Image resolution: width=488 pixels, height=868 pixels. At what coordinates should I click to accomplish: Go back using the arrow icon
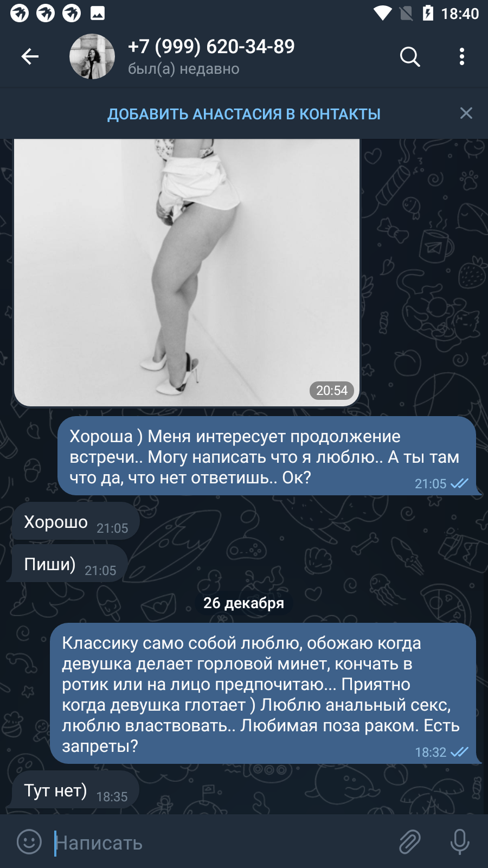(x=30, y=56)
